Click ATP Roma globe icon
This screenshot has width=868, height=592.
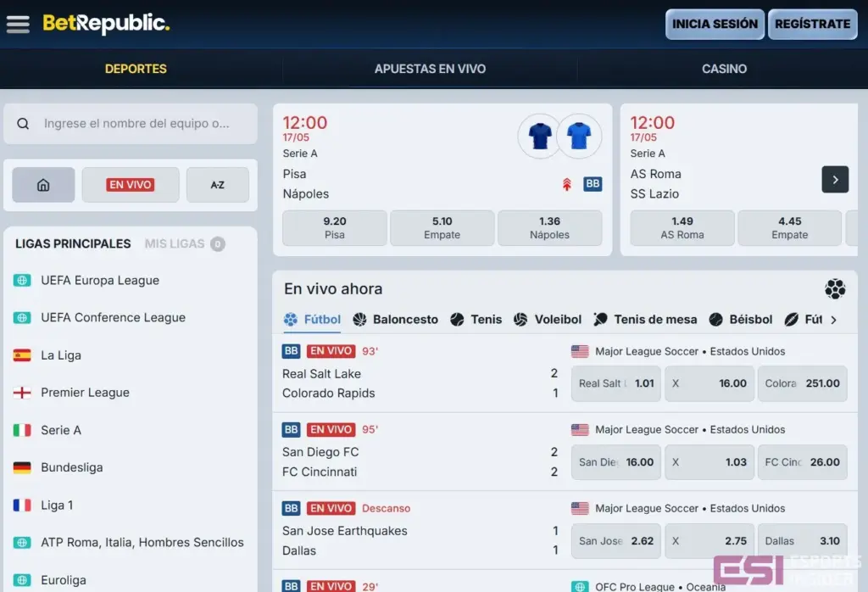(x=22, y=543)
